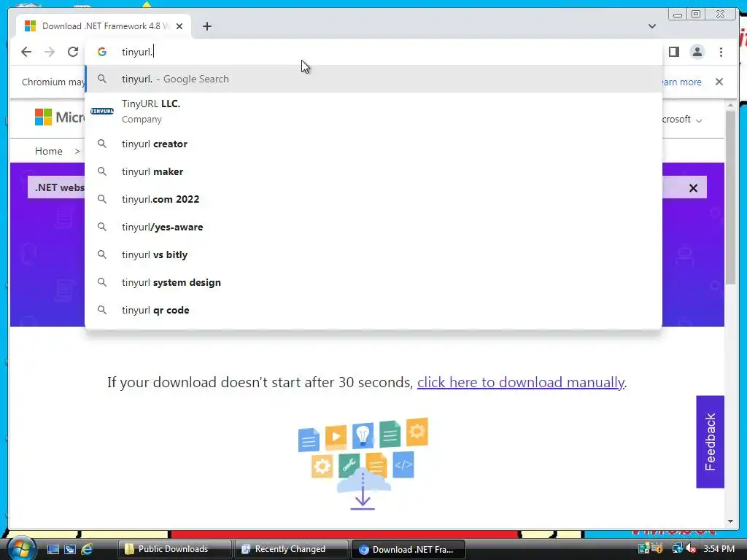
Task: Switch to Recently Changed taskbar button
Action: coord(291,549)
